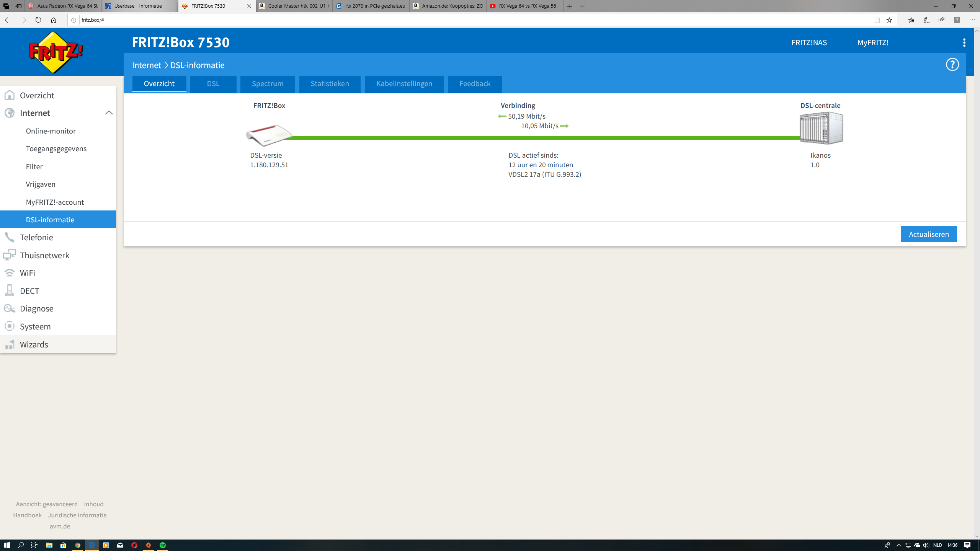Toggle Aanzicht: geavanceerd view link
Viewport: 980px width, 551px height.
pyautogui.click(x=47, y=504)
